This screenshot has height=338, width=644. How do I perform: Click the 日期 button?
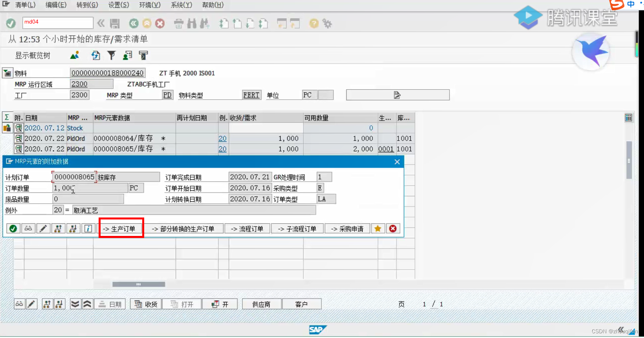click(110, 304)
